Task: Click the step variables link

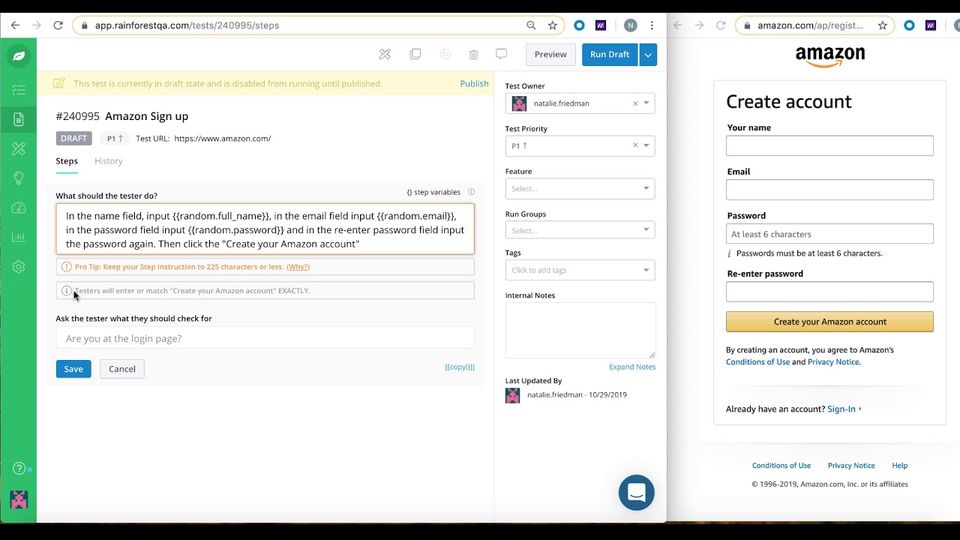Action: (x=433, y=192)
